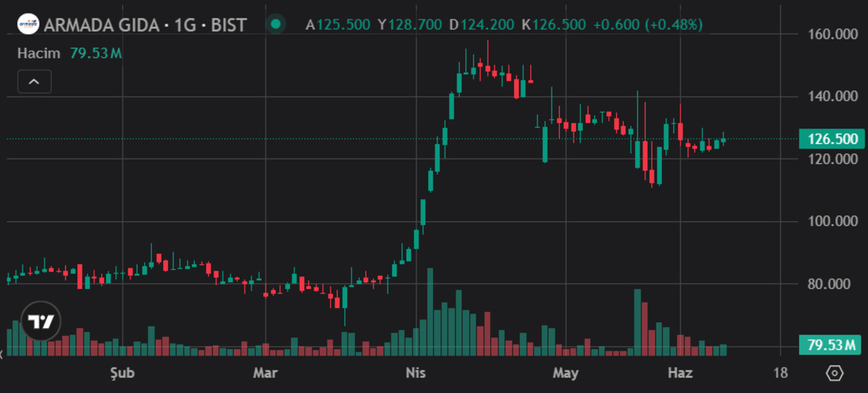Click the Armada Gıda company logo icon

(28, 24)
